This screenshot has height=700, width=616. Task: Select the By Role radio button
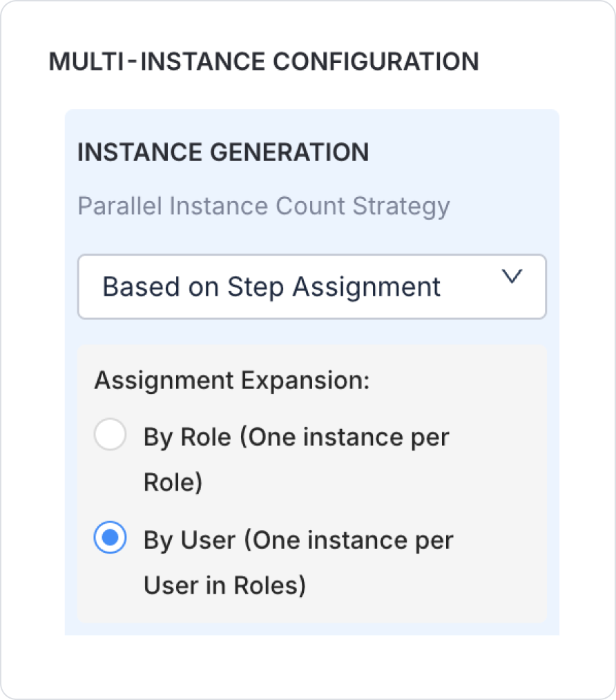tap(110, 436)
